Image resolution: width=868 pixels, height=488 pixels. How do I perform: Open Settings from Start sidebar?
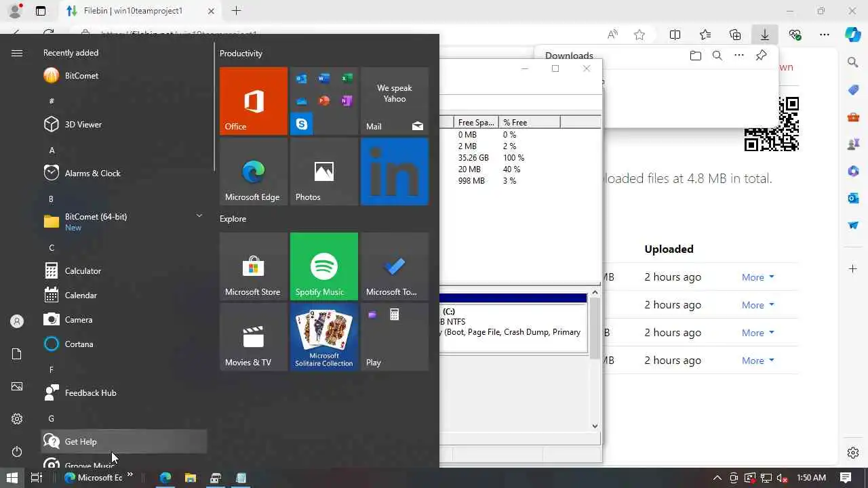click(17, 419)
